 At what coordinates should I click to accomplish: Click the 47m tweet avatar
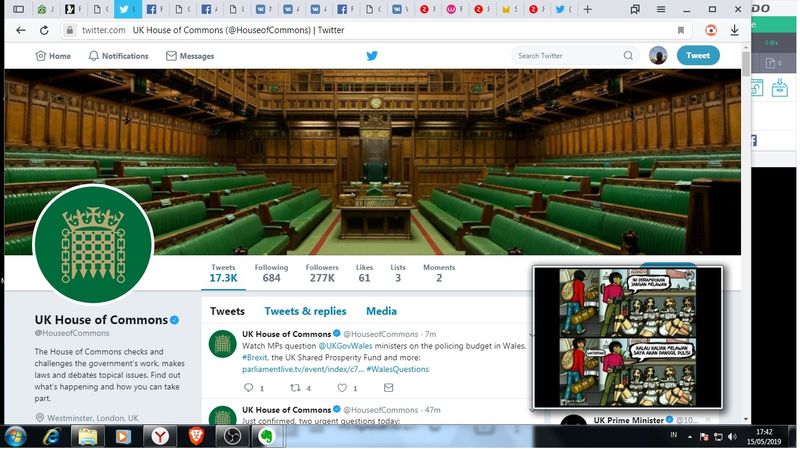coord(222,416)
